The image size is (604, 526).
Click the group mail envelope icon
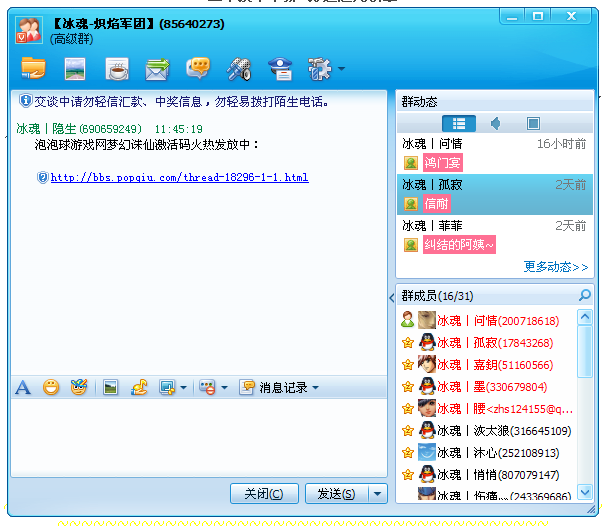pos(157,69)
